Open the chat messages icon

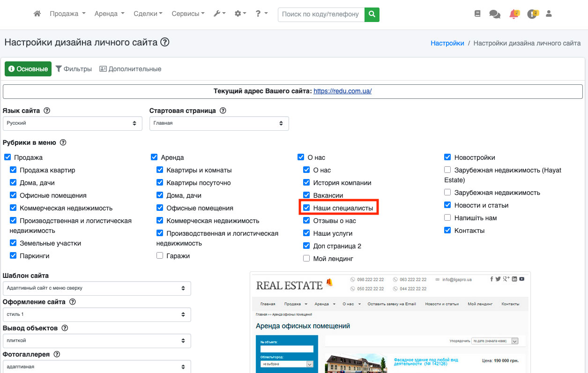[x=495, y=14]
